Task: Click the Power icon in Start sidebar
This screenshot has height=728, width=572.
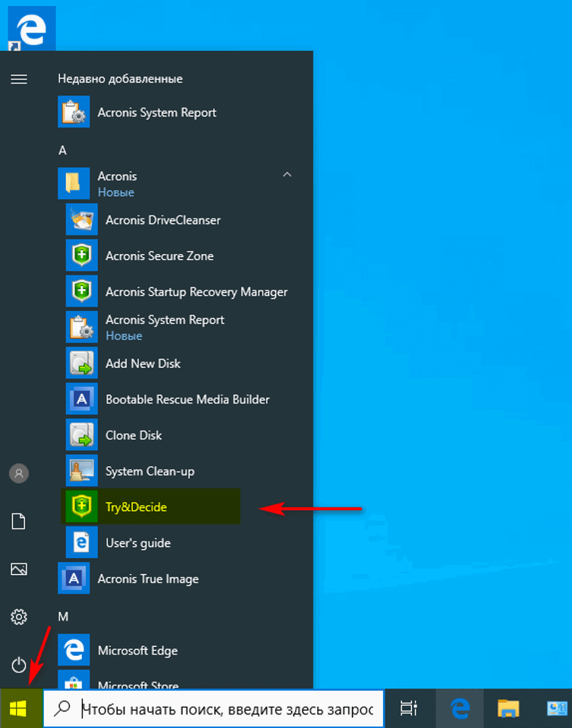Action: tap(19, 664)
